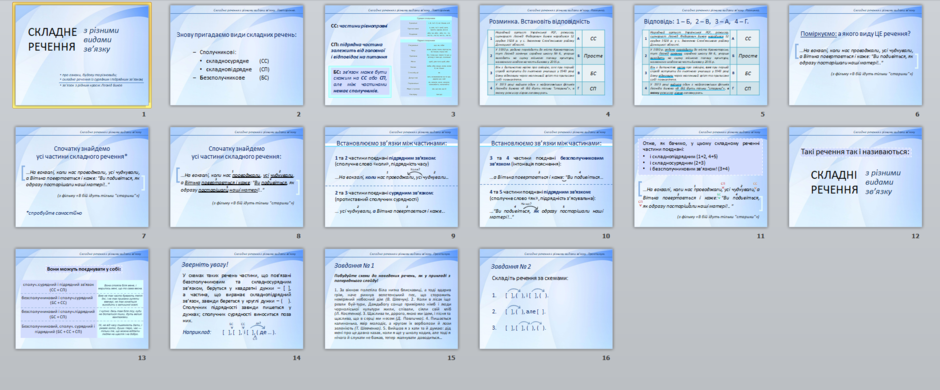Select slide 8 with the underlined sentence parts
Image resolution: width=940 pixels, height=390 pixels.
tap(236, 177)
